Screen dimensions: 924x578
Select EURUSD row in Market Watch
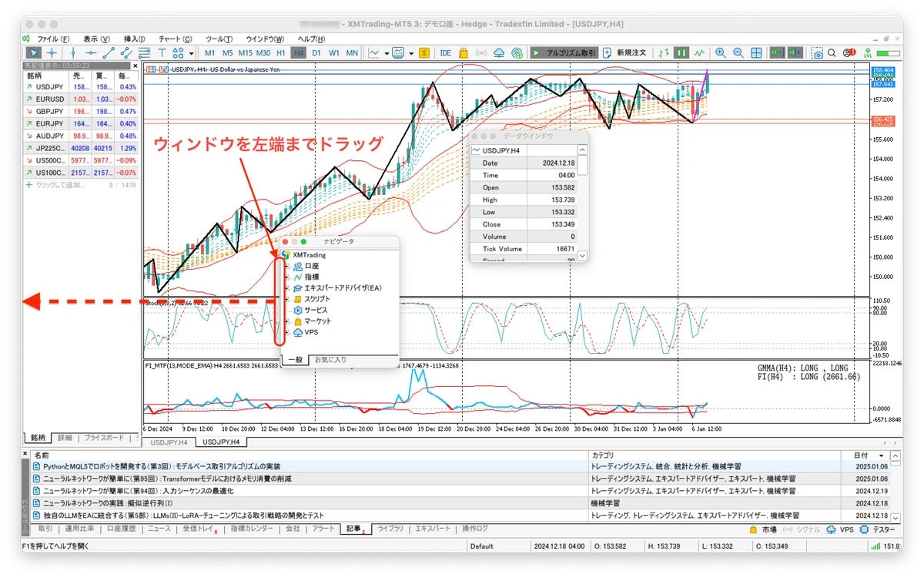tap(81, 99)
